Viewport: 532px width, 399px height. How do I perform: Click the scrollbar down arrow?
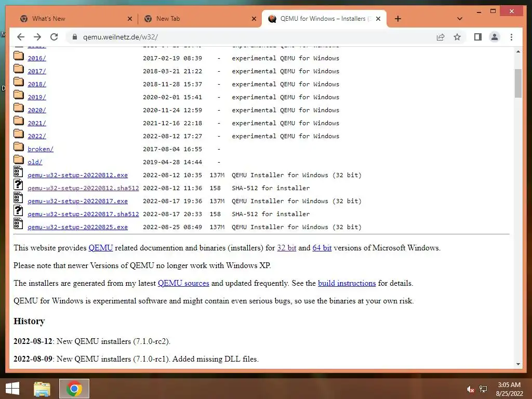[x=518, y=364]
